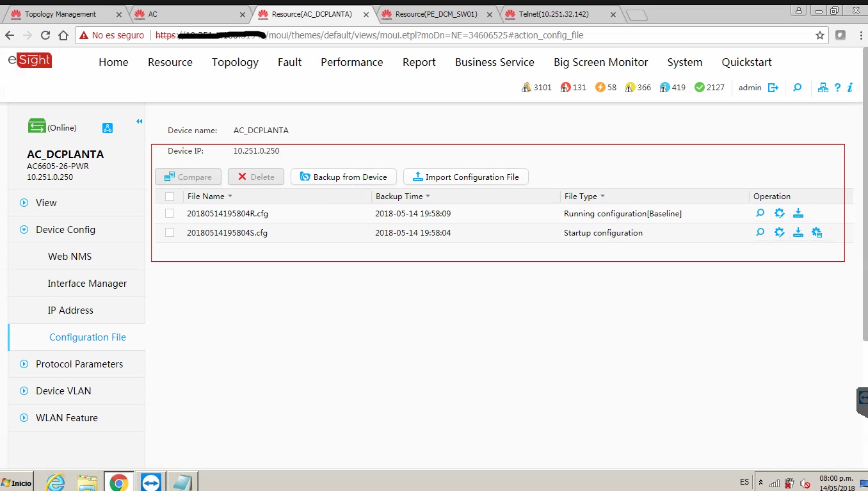This screenshot has height=491, width=868.
Task: Open the Business Service menu
Action: click(x=495, y=62)
